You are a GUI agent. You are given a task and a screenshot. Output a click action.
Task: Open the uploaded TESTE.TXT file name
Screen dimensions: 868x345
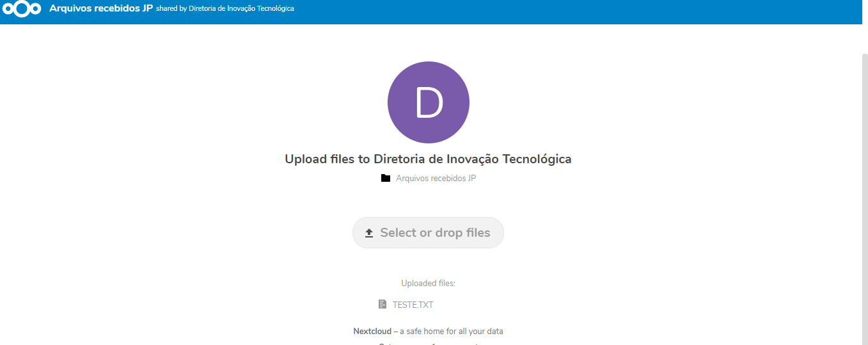pos(413,305)
